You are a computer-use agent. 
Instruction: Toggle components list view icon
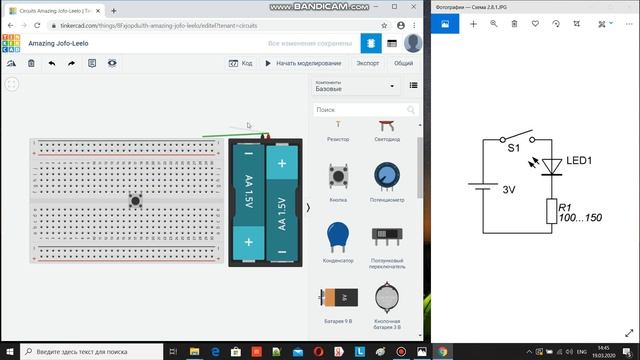[x=413, y=85]
